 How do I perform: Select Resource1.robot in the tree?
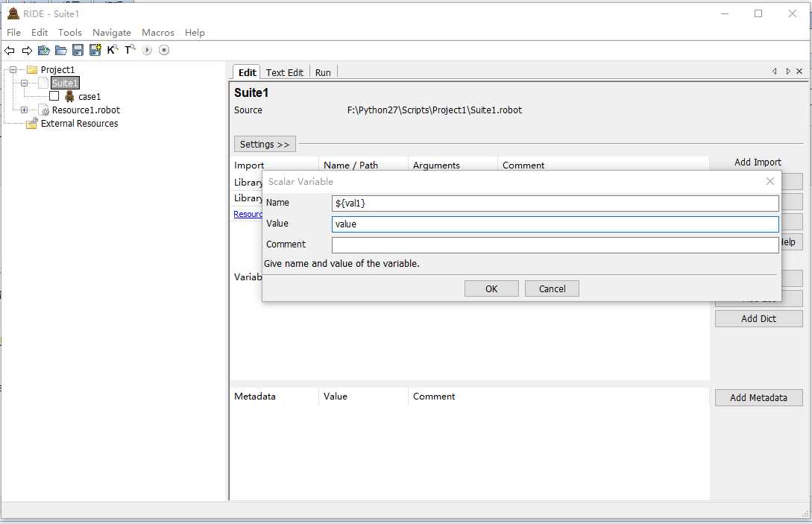[x=86, y=110]
